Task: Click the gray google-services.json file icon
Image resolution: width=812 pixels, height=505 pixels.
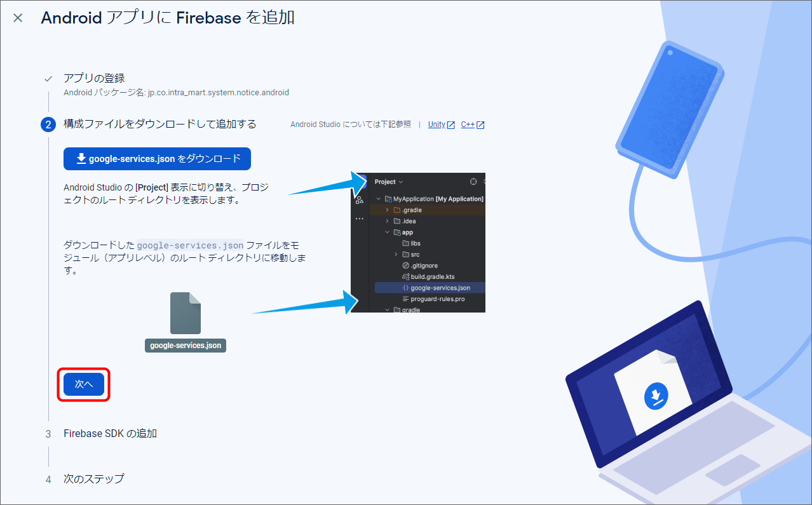Action: tap(186, 313)
